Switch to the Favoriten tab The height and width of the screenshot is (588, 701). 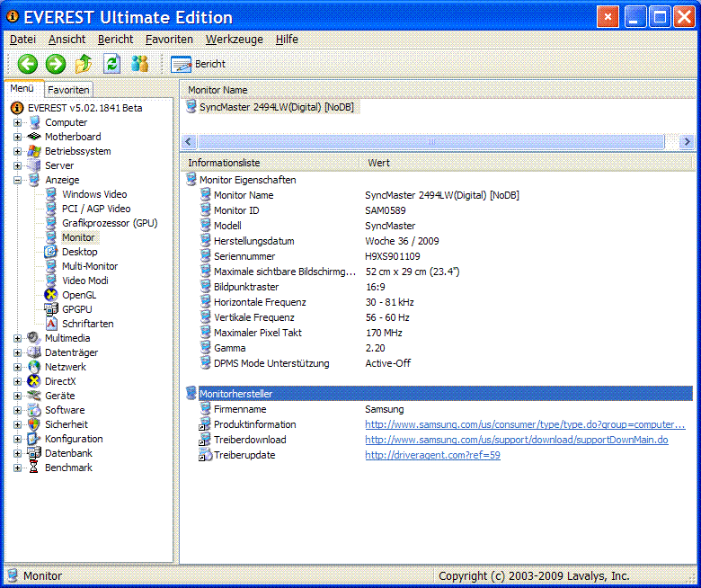(68, 90)
